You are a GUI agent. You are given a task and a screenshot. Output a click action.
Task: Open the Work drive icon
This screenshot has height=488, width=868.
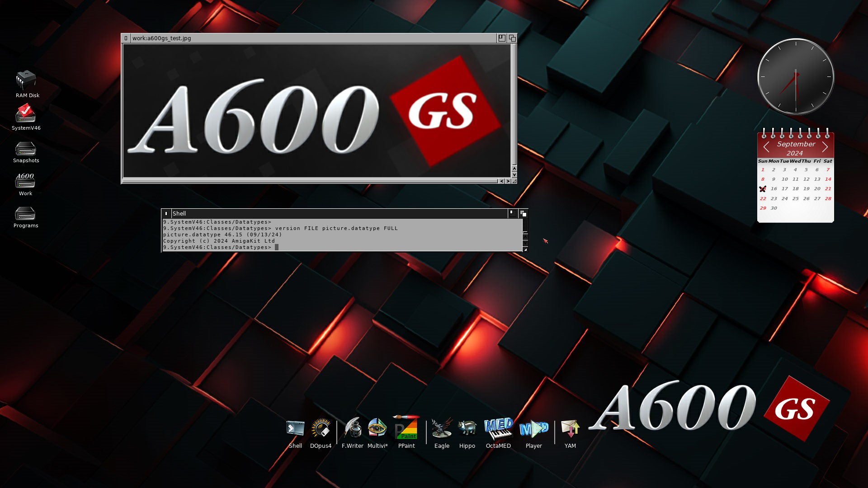[25, 184]
